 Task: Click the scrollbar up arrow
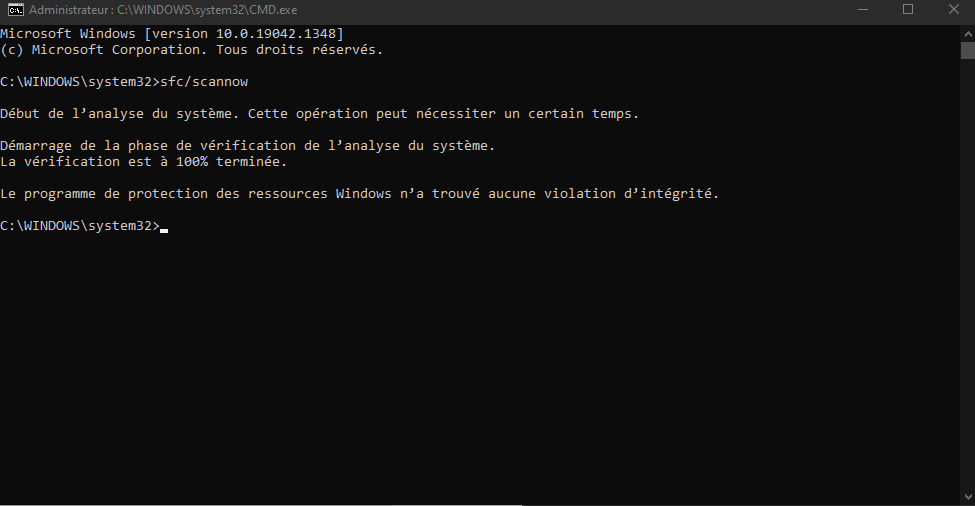968,34
